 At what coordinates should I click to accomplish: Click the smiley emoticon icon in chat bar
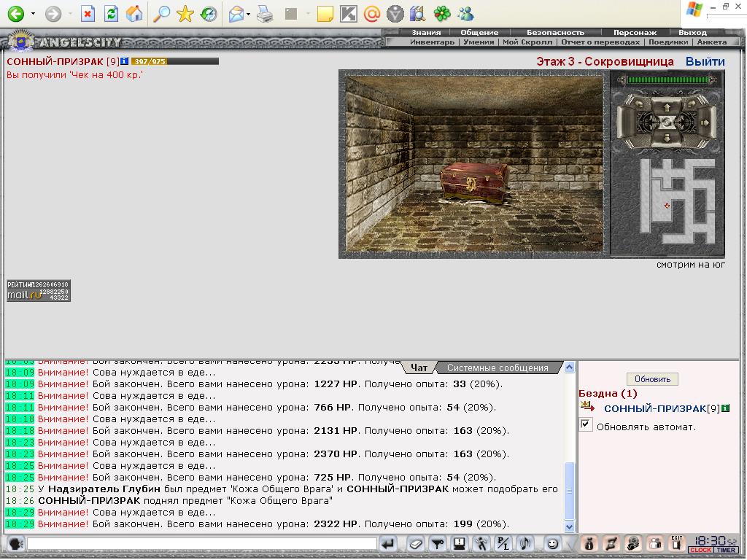pos(551,543)
